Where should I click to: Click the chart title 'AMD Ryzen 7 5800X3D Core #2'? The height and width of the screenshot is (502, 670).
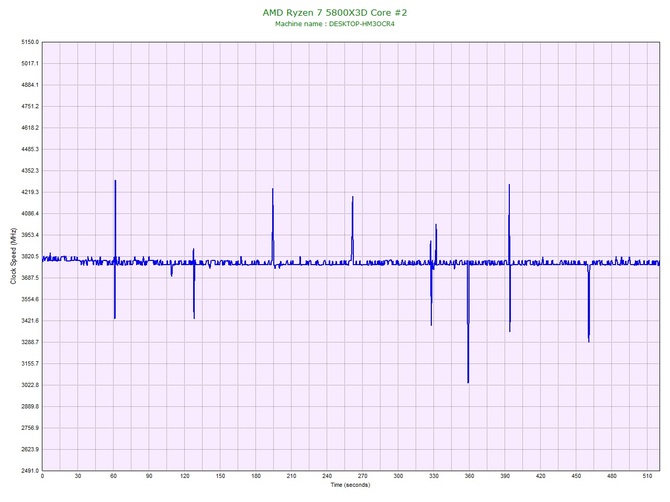click(335, 12)
